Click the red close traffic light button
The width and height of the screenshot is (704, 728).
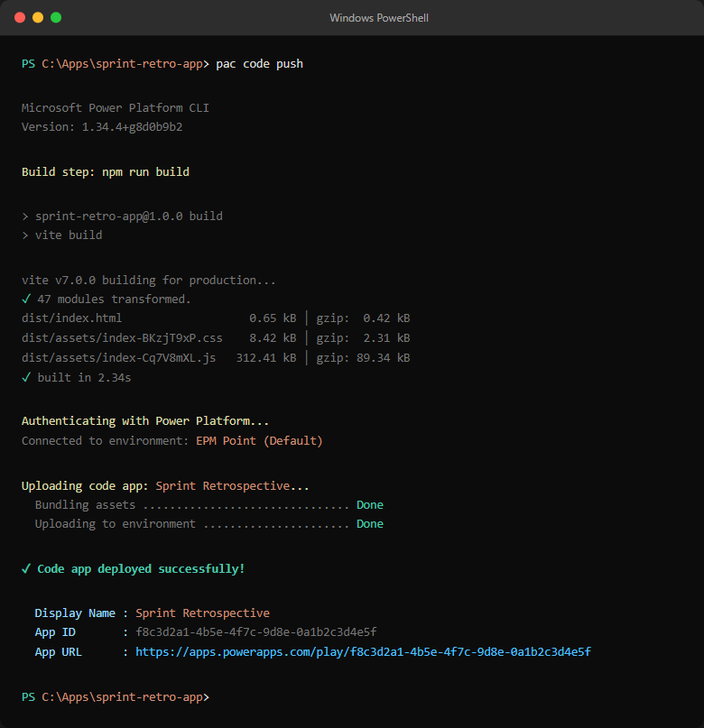[20, 16]
